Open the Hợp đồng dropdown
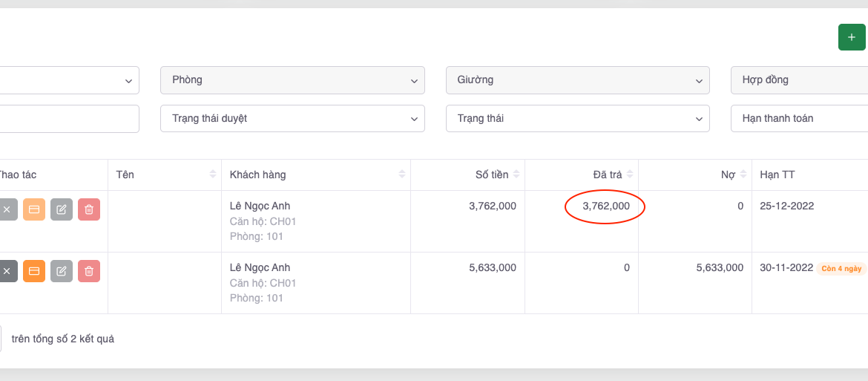This screenshot has width=868, height=381. point(799,80)
